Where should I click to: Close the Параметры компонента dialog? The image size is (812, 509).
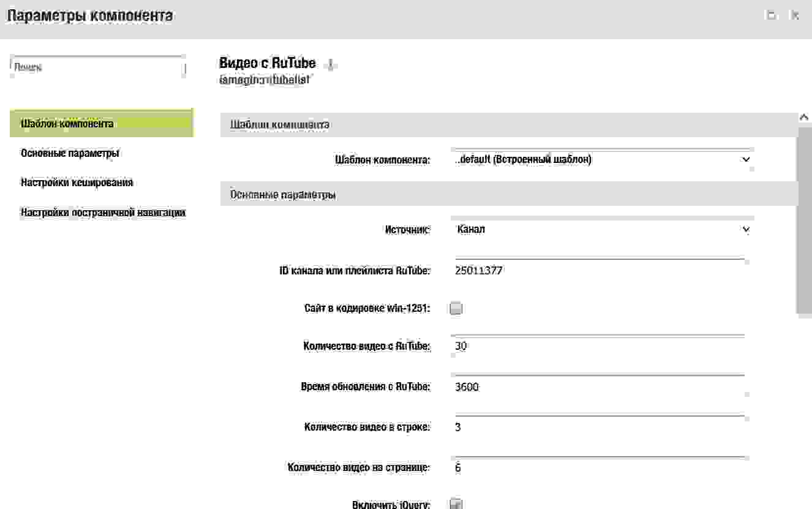coord(795,15)
